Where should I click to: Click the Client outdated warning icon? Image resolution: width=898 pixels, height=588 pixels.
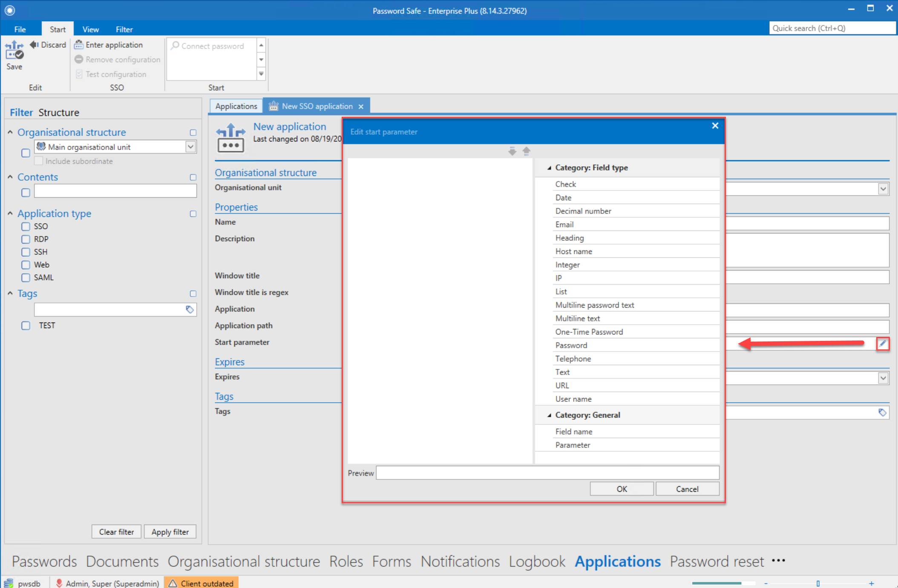(x=173, y=583)
